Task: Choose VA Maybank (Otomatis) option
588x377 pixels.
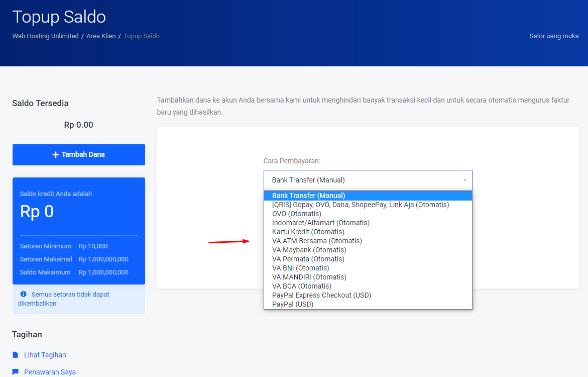Action: pos(309,250)
